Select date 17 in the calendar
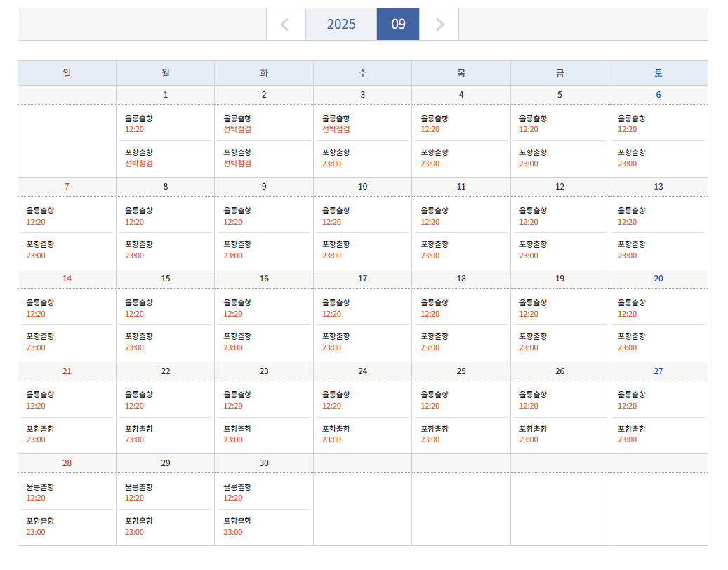 pos(363,279)
